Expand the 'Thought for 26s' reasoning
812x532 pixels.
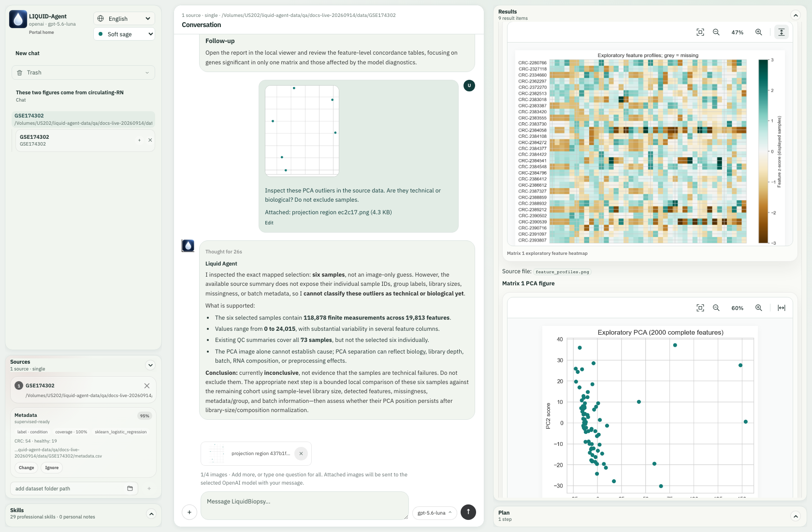click(x=224, y=251)
